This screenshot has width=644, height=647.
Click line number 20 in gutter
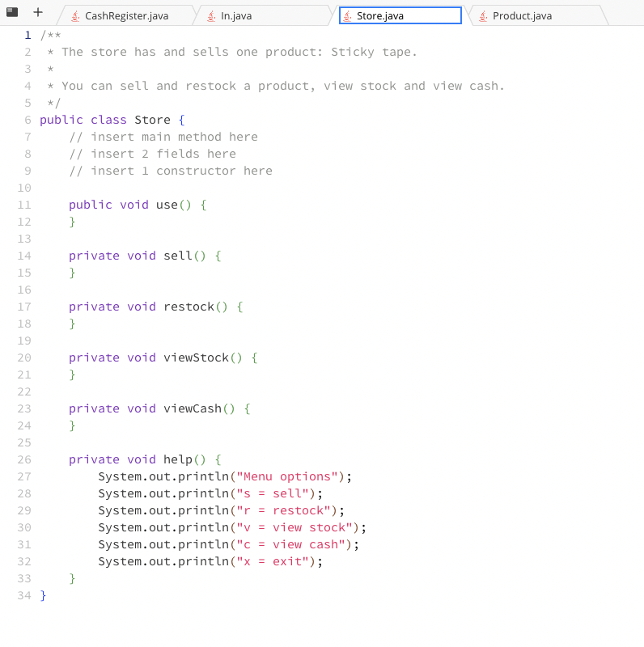click(x=24, y=357)
